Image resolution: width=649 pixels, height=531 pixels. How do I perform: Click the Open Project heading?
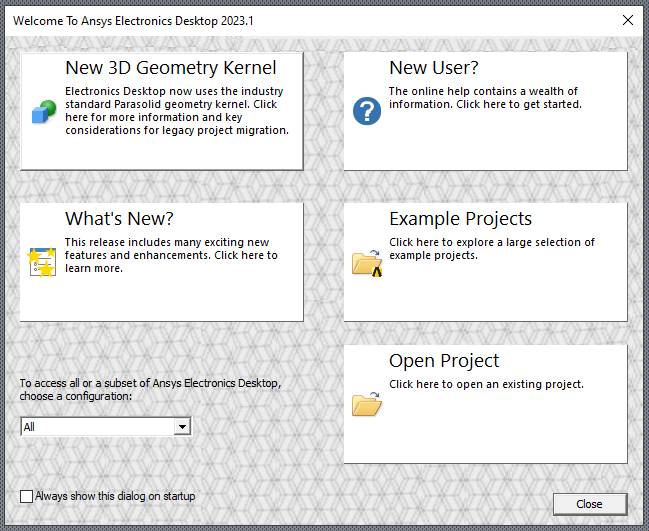click(x=444, y=360)
